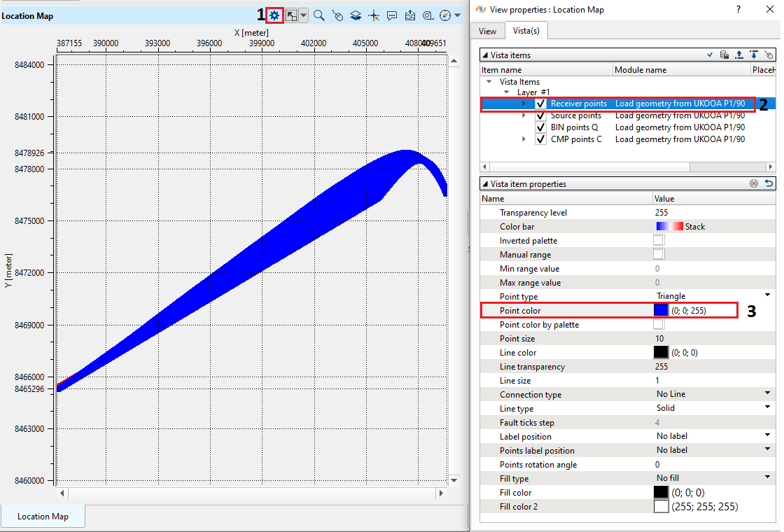Screen dimensions: 784x532
Task: Open view properties with the gear icon
Action: pos(275,15)
